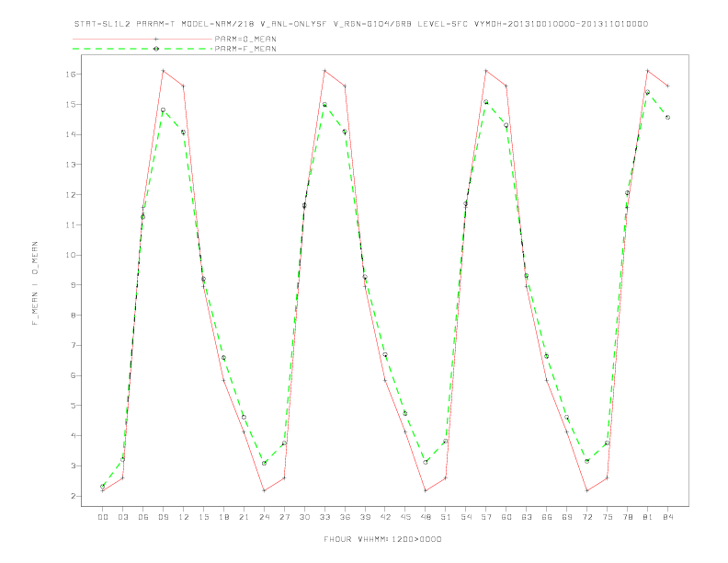The width and height of the screenshot is (728, 563).
Task: Click green F_MEAN circle marker at hour 24
Action: pyautogui.click(x=264, y=463)
